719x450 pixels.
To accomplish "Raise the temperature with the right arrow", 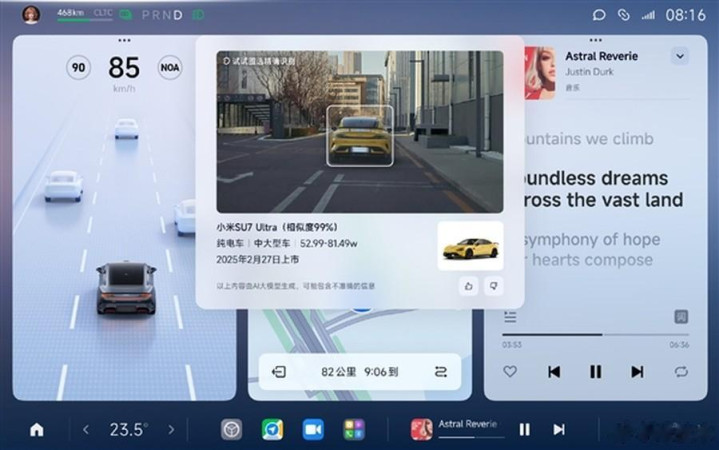I will 171,430.
